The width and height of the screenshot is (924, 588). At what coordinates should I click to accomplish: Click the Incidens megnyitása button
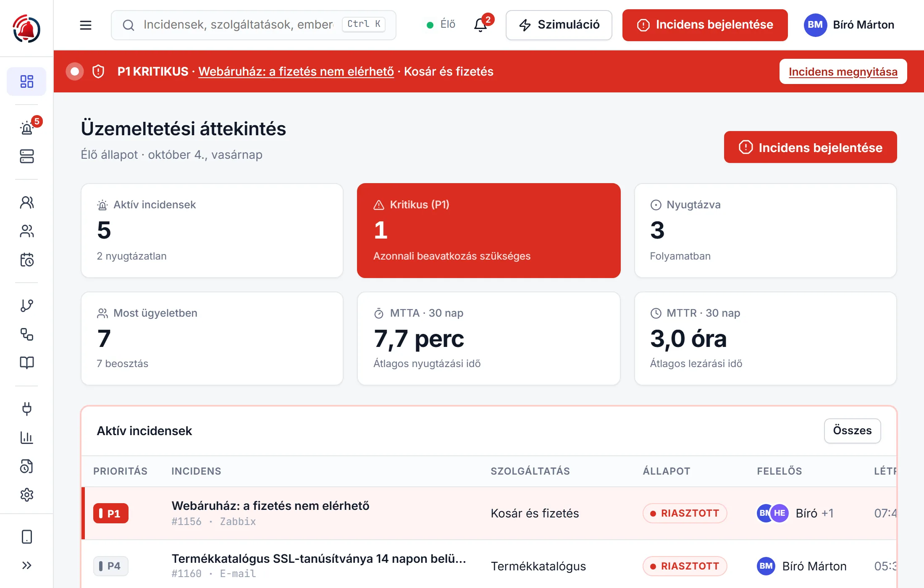(843, 71)
